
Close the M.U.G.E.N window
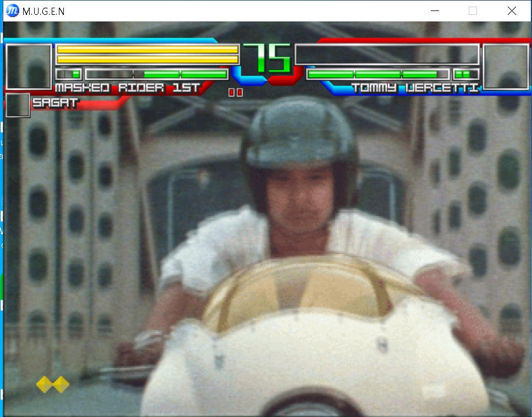point(512,11)
